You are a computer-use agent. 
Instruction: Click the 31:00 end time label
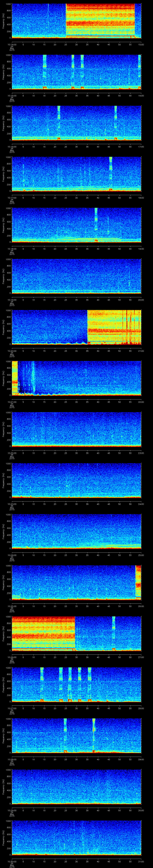[x=141, y=861]
